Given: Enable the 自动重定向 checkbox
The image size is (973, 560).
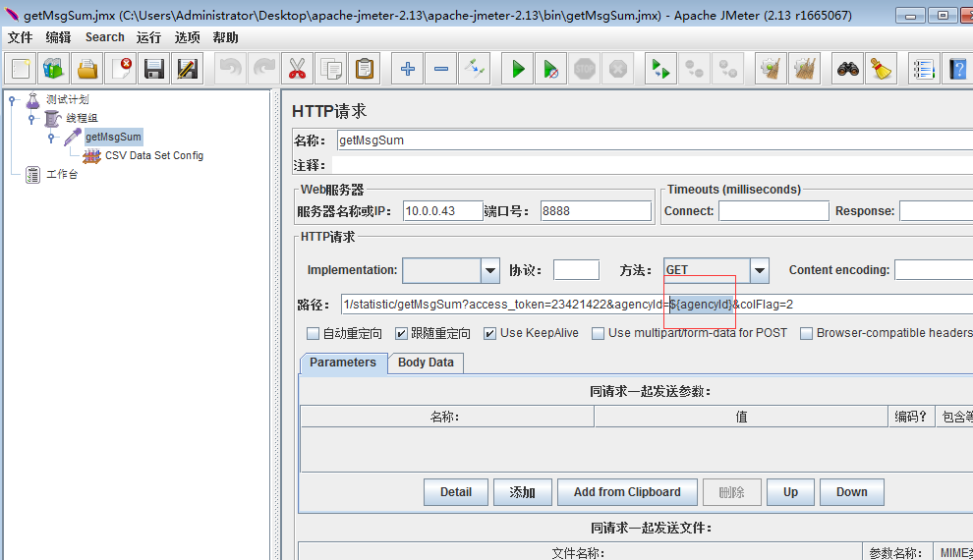Looking at the screenshot, I should coord(313,334).
